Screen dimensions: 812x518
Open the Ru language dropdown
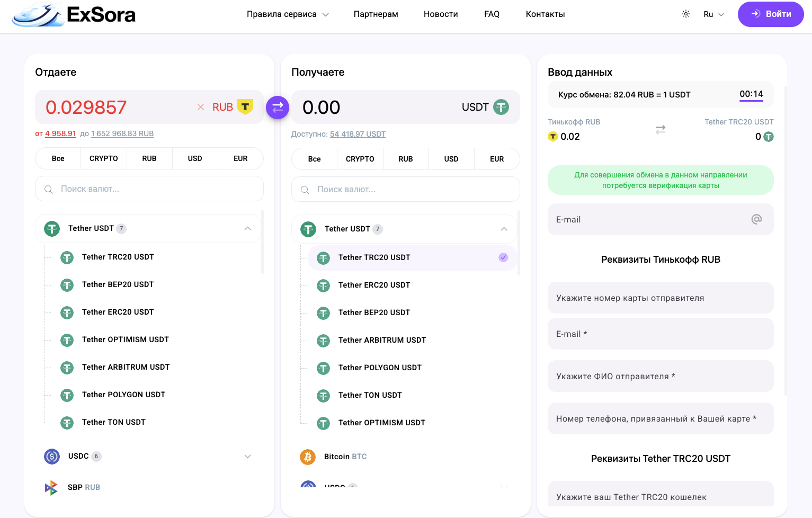713,14
